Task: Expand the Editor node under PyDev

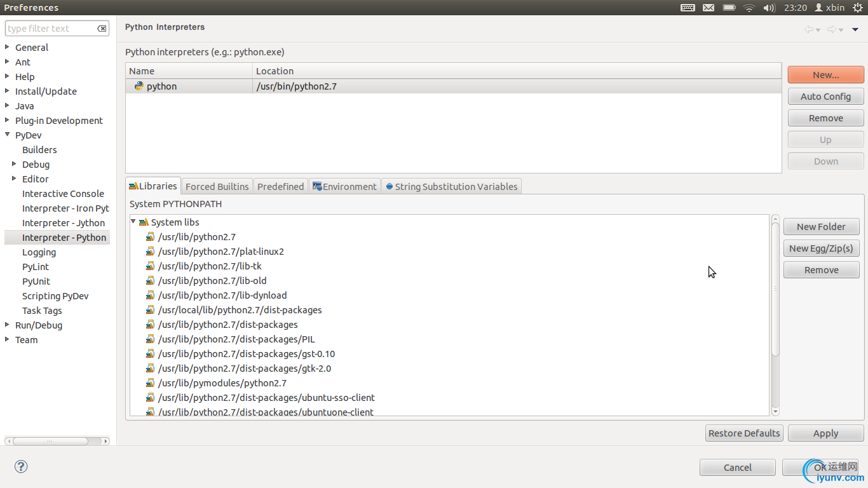Action: click(14, 179)
